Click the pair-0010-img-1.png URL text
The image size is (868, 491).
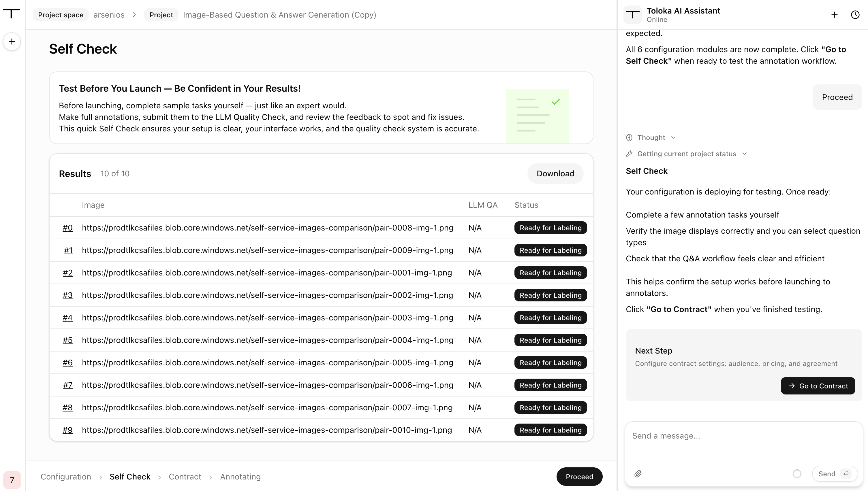pos(267,430)
